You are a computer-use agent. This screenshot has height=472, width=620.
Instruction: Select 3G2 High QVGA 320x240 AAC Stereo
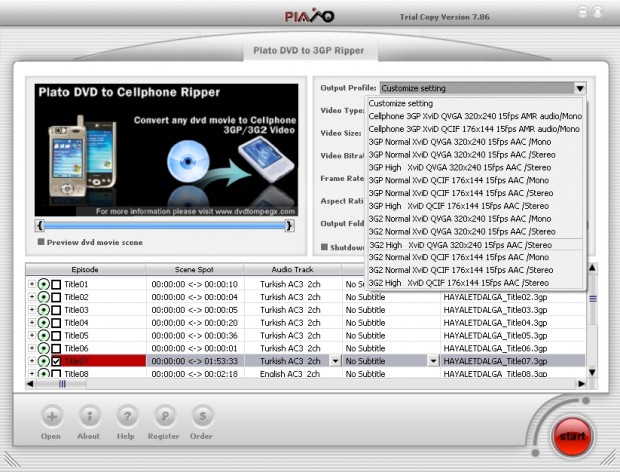(475, 245)
